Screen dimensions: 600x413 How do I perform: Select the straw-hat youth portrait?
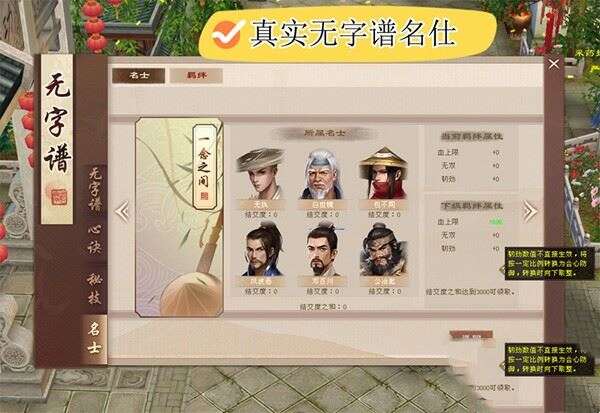(x=261, y=174)
